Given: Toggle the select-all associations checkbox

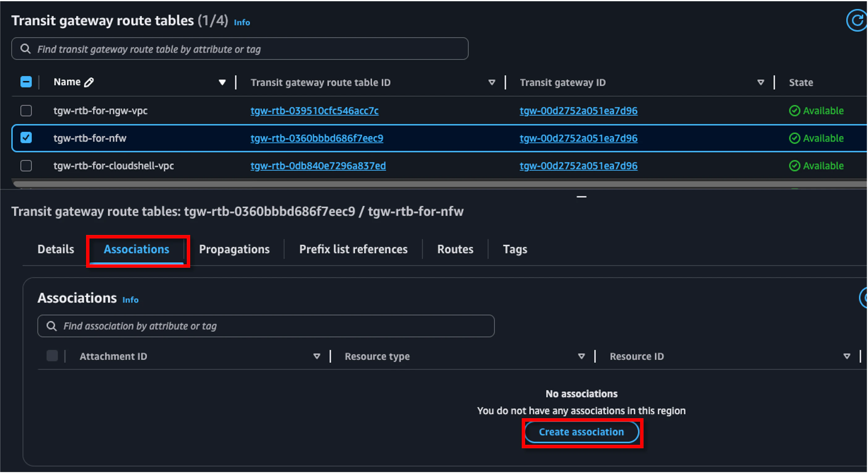Looking at the screenshot, I should 52,356.
